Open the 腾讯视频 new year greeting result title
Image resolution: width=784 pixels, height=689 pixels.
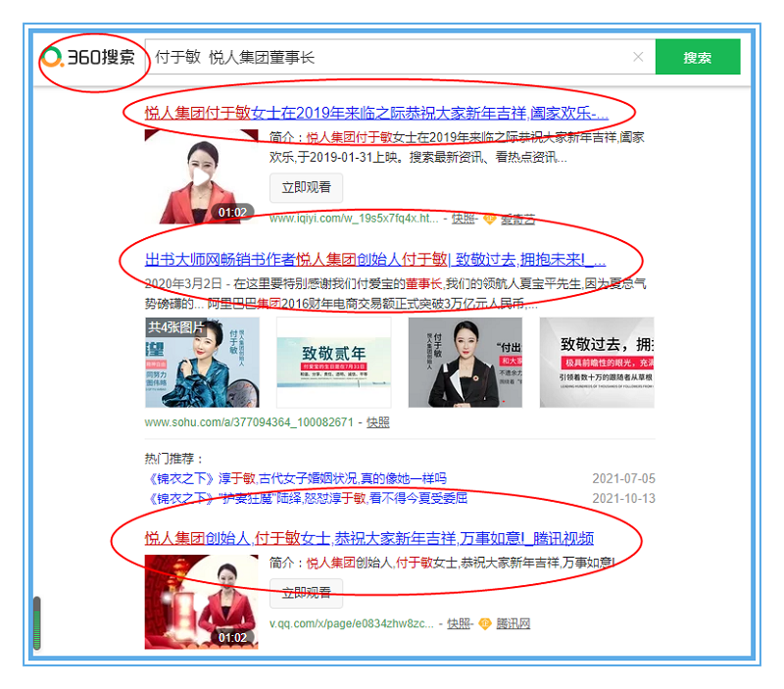click(x=369, y=538)
